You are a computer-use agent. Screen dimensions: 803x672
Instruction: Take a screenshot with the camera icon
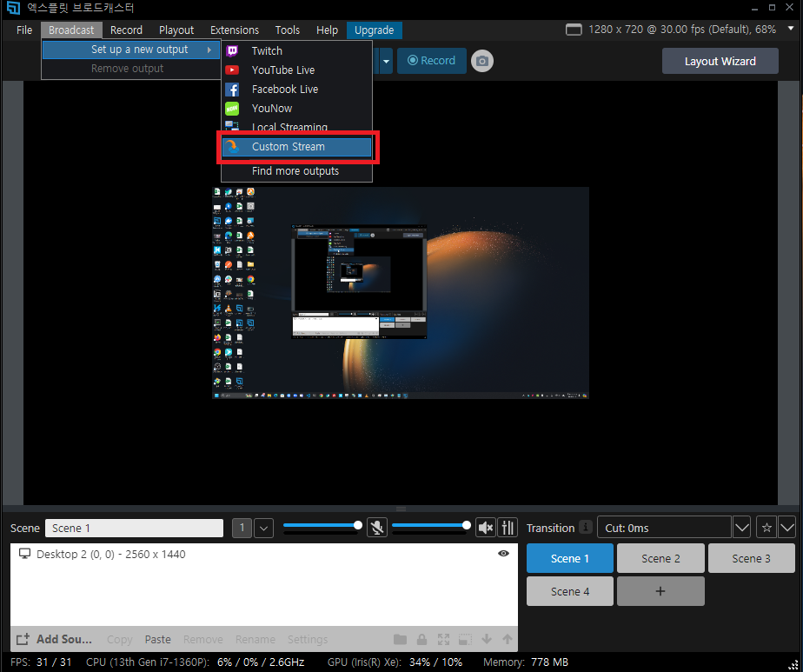coord(481,61)
